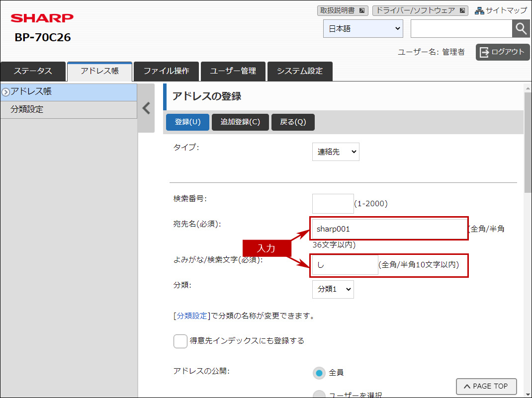Open the 取扱説明書 manual link

pyautogui.click(x=343, y=10)
